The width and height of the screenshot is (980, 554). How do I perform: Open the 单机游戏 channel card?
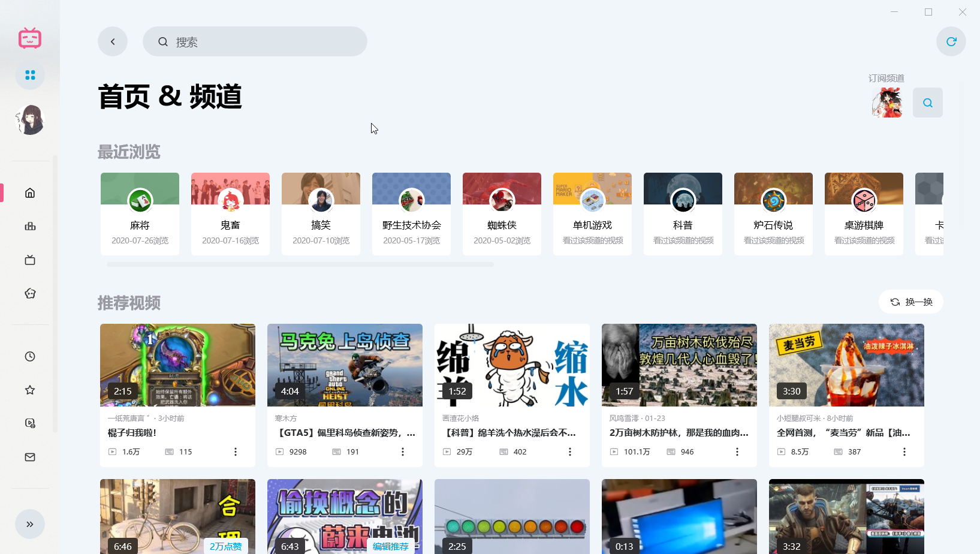click(592, 214)
